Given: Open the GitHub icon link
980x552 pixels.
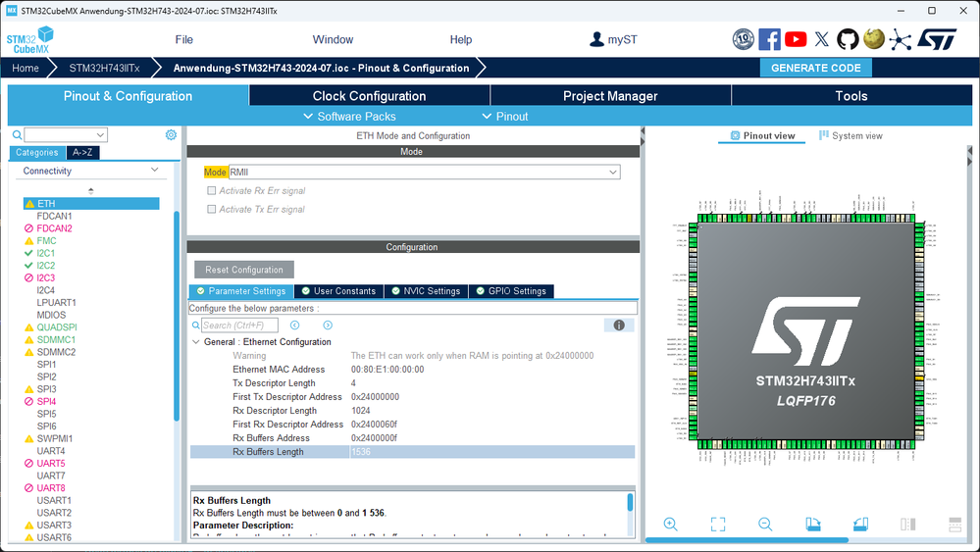Looking at the screenshot, I should 848,39.
